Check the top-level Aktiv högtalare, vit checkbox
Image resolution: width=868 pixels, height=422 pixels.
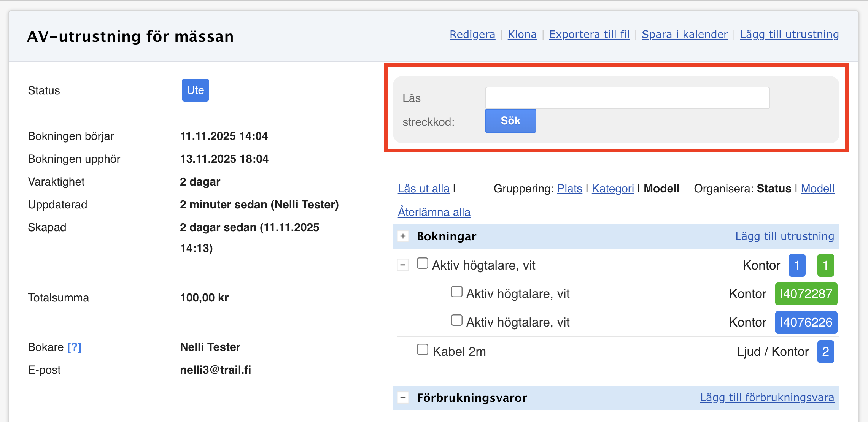[x=422, y=263]
